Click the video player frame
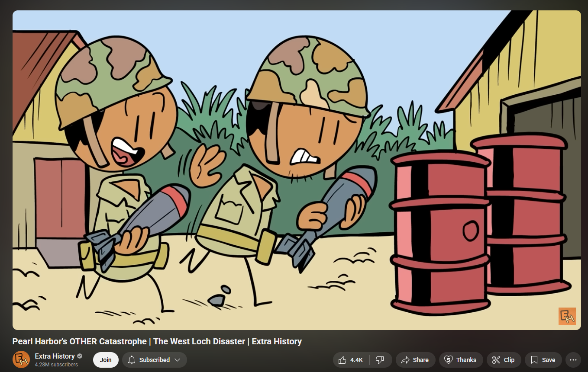Image resolution: width=588 pixels, height=372 pixels. point(297,170)
